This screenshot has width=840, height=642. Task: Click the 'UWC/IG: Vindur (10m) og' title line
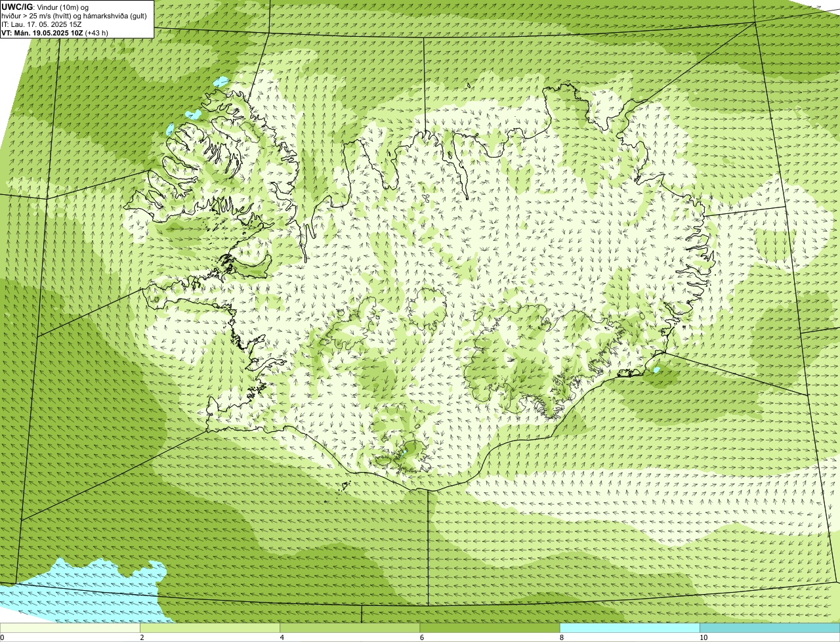[x=45, y=7]
